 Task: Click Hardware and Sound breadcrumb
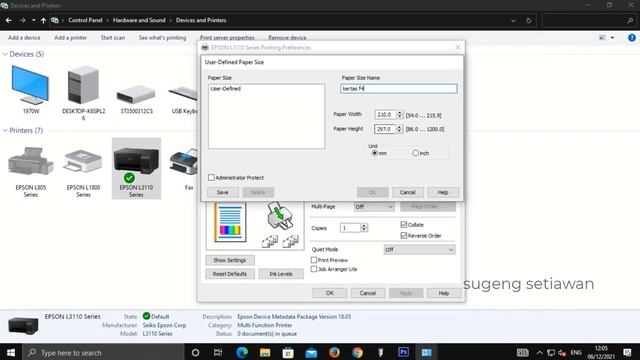(x=139, y=20)
